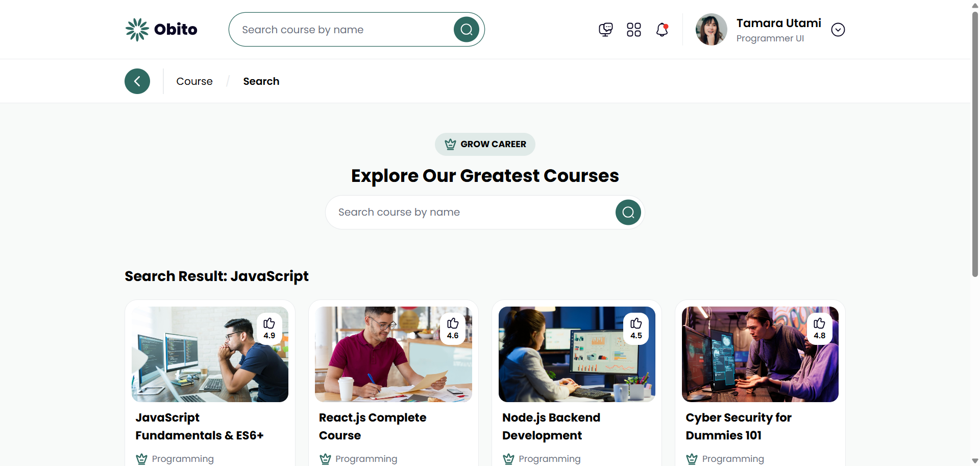Click thumbs-up 4.8 rating on Cyber Security course

819,329
